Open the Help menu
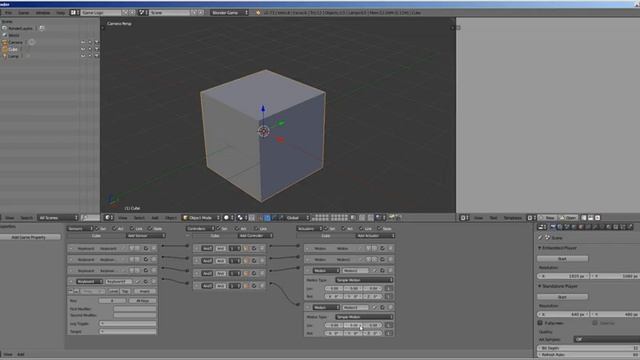 (x=60, y=13)
